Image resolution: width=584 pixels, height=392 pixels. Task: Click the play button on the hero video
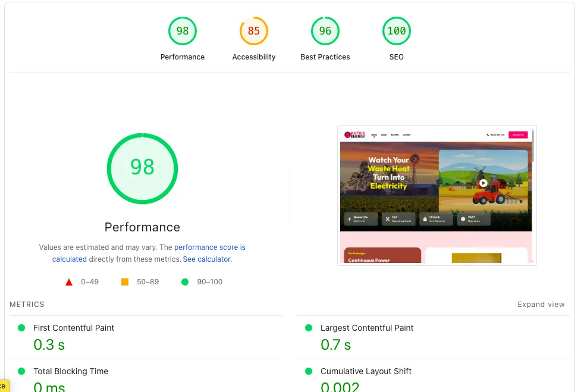tap(483, 183)
